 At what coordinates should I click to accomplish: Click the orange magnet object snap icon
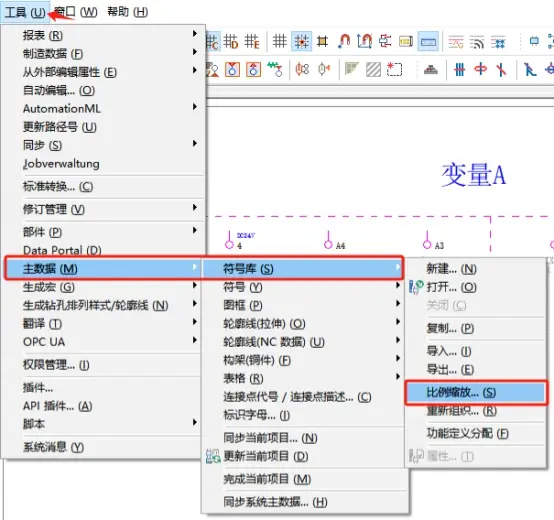[344, 41]
